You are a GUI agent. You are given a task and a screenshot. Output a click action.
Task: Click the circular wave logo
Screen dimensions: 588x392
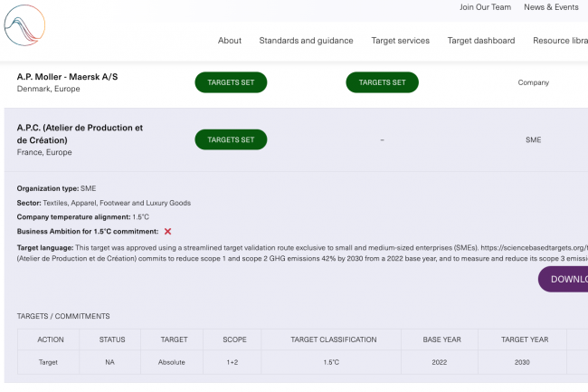(24, 25)
